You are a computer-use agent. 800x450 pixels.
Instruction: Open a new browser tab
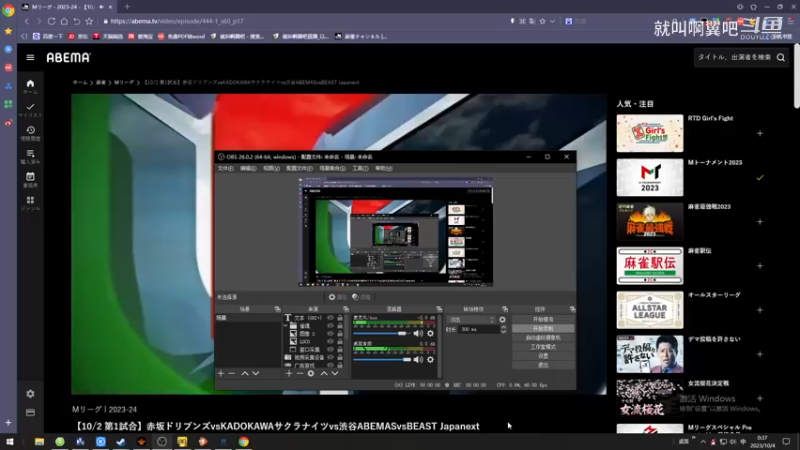point(127,7)
